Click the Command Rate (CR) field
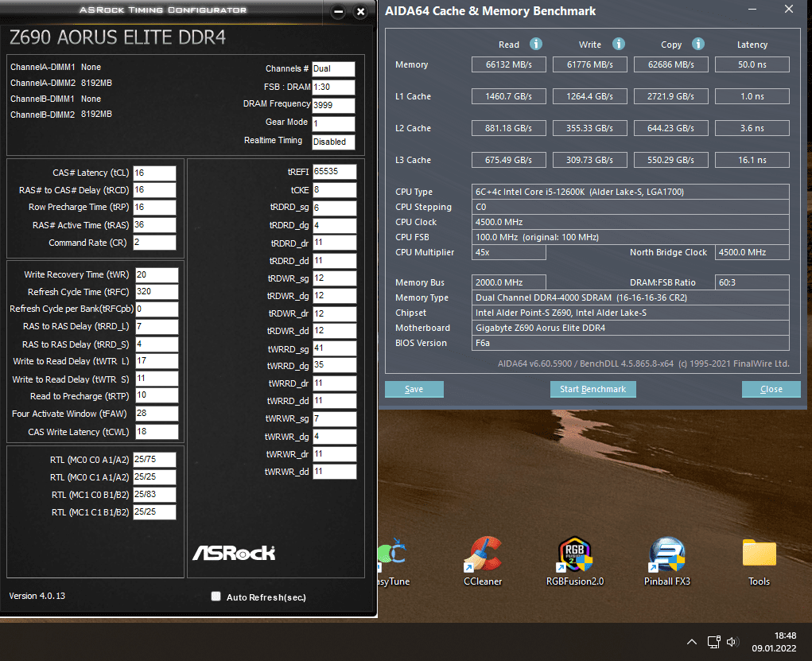The width and height of the screenshot is (812, 661). [x=154, y=243]
